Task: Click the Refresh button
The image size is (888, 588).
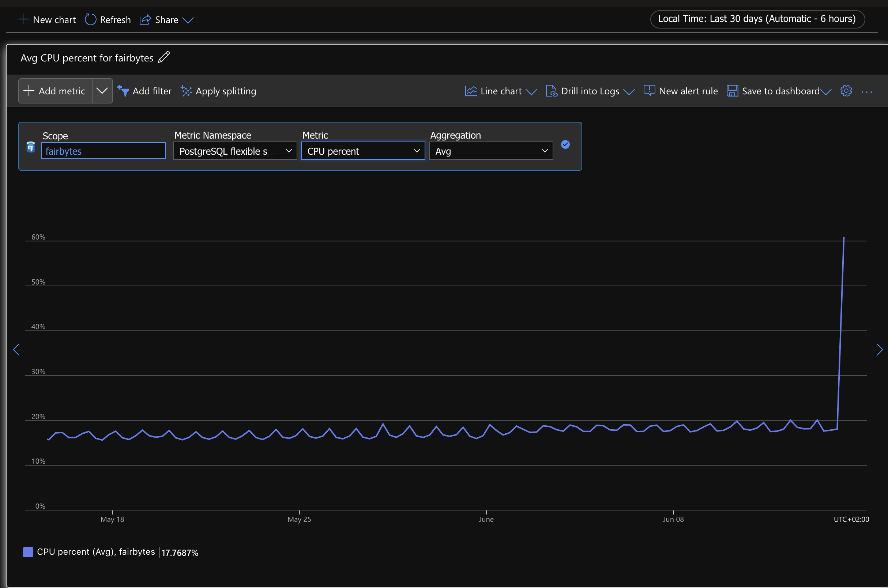Action: pos(108,19)
